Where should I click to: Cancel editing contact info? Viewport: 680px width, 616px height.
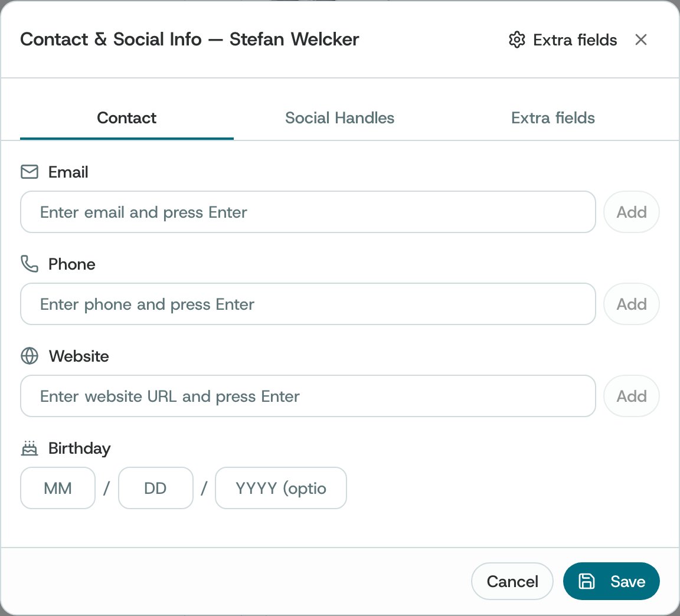(x=512, y=581)
